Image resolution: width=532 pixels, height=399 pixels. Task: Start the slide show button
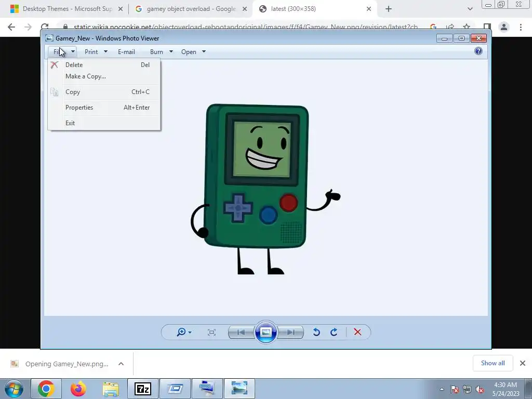[265, 332]
